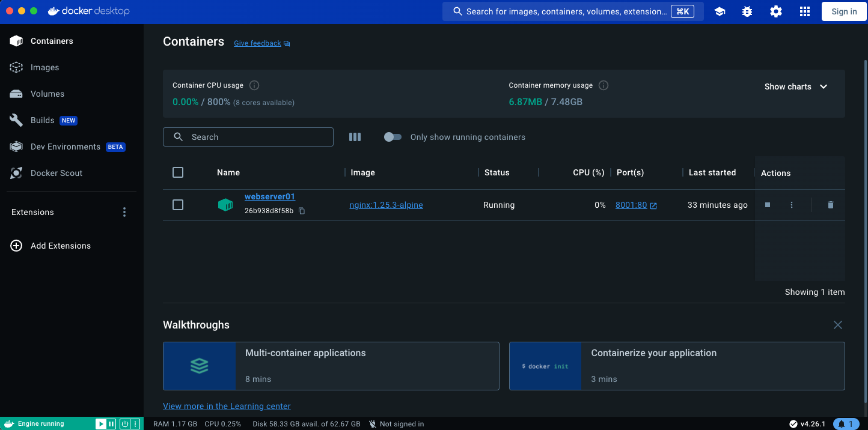Screen dimensions: 868x430
Task: Click the docker desktop logo
Action: pyautogui.click(x=88, y=11)
